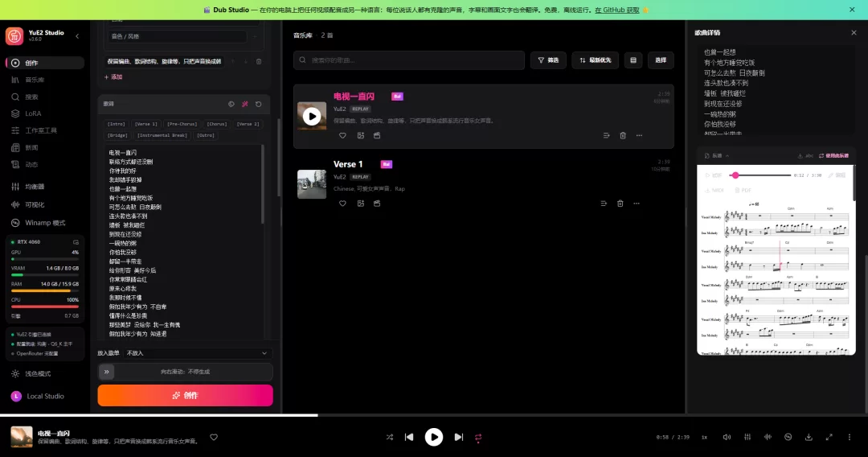
Task: Insert the [Instrumental Break] section tag
Action: pyautogui.click(x=162, y=135)
